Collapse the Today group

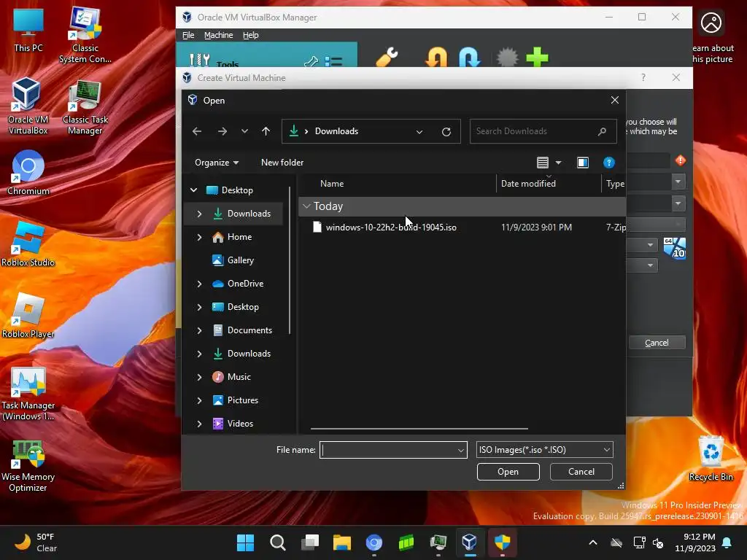tap(307, 206)
